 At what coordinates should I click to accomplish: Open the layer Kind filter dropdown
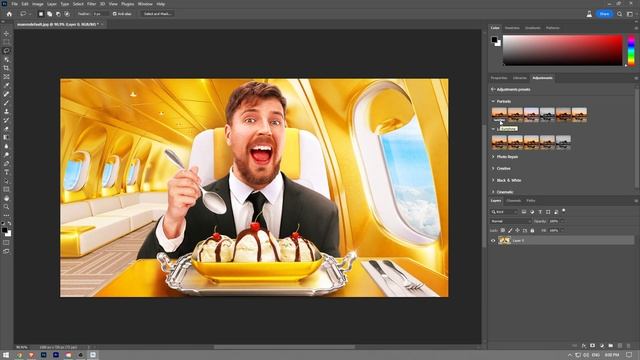click(x=504, y=212)
